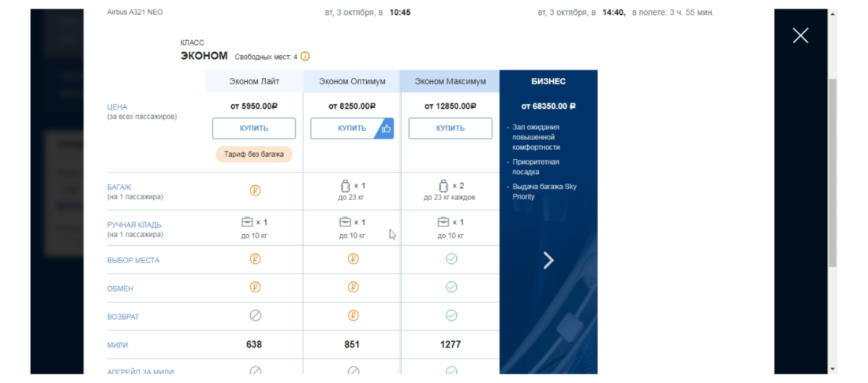Click the ruble icon for Эконом Оптимум Обмен
868x383 pixels.
[x=353, y=287]
